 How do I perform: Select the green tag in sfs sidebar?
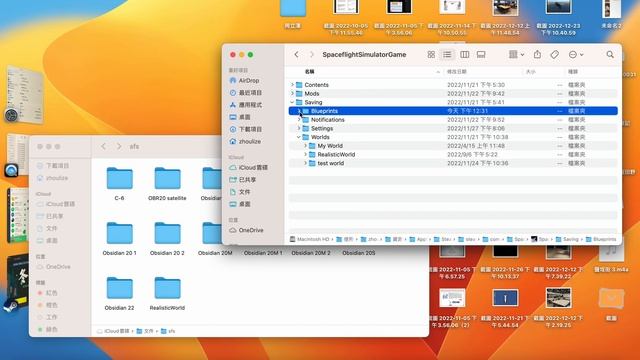(x=47, y=329)
